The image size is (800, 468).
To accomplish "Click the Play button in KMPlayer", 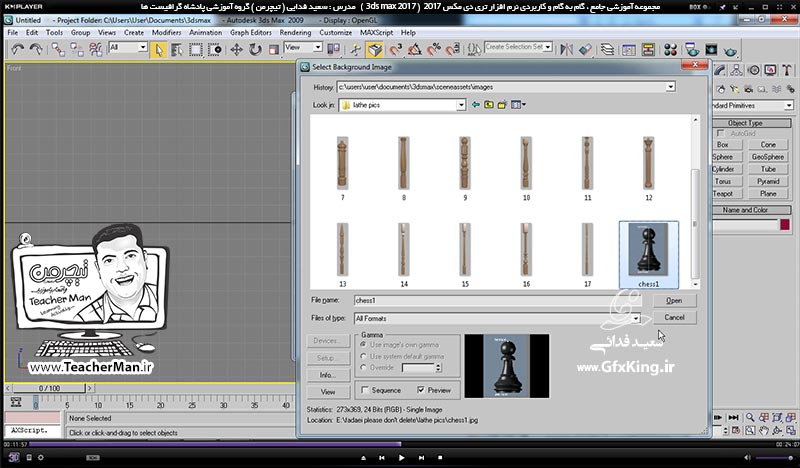I will click(402, 458).
